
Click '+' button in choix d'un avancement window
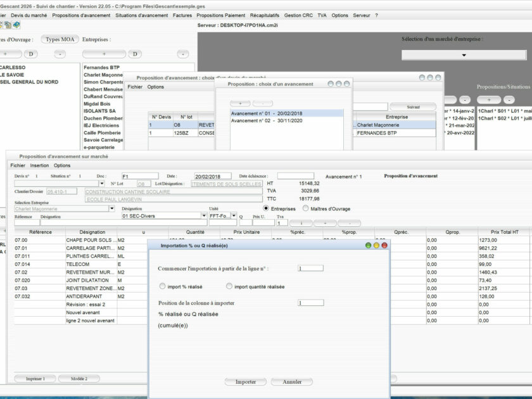coord(240,103)
